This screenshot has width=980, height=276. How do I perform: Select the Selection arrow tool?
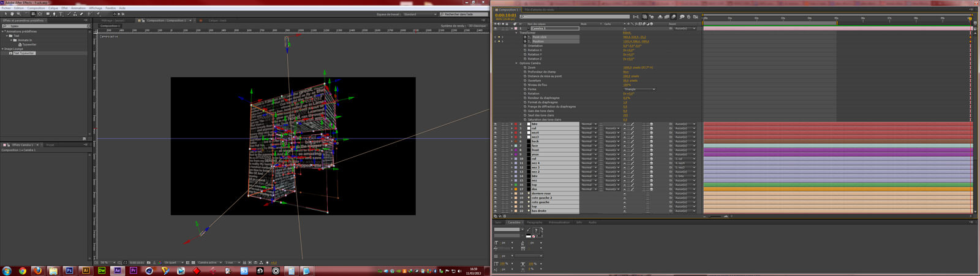coord(6,13)
